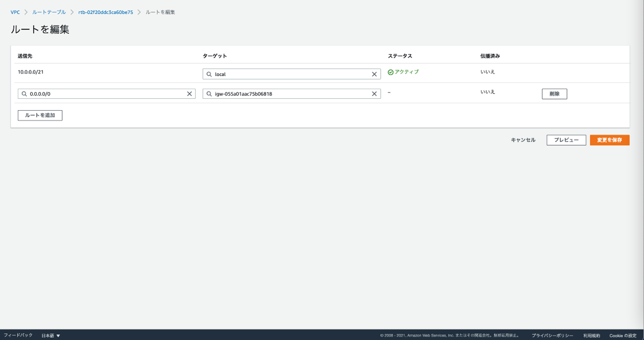
Task: Cancel editing with キャンセル
Action: (x=523, y=140)
